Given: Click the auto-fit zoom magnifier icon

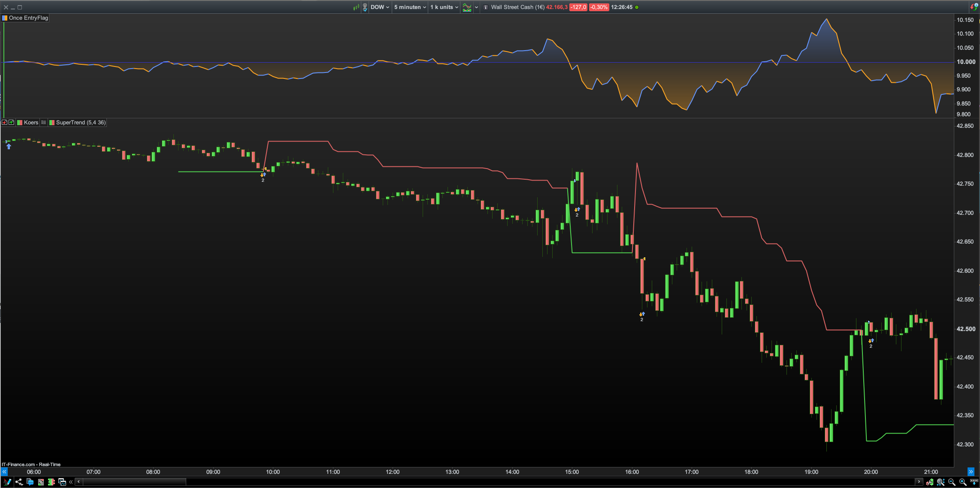Looking at the screenshot, I should coord(941,482).
